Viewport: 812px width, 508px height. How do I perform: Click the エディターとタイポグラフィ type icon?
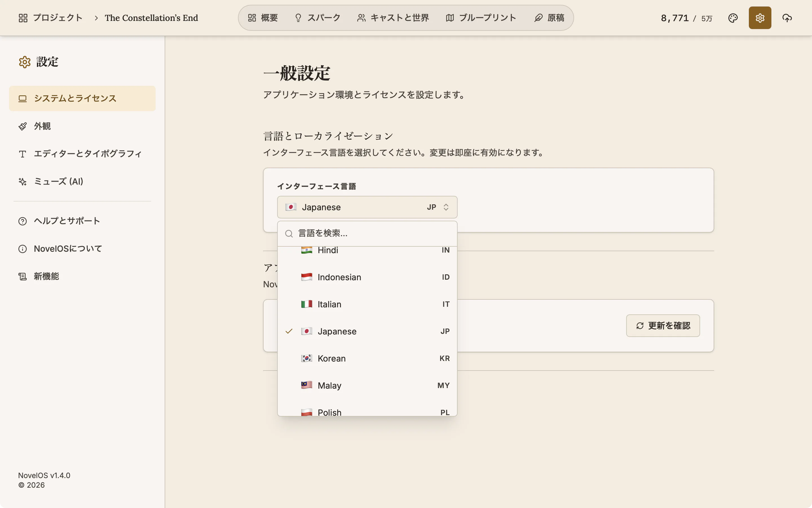[23, 154]
